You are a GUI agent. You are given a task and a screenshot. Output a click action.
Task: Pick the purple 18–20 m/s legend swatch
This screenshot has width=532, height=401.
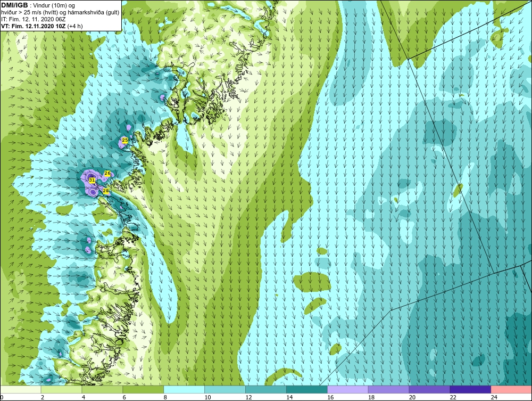(388, 389)
